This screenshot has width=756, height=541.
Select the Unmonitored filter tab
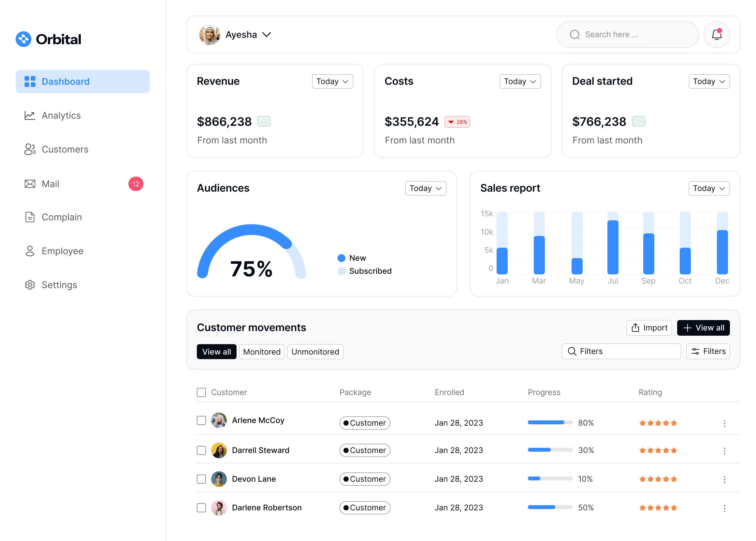315,352
